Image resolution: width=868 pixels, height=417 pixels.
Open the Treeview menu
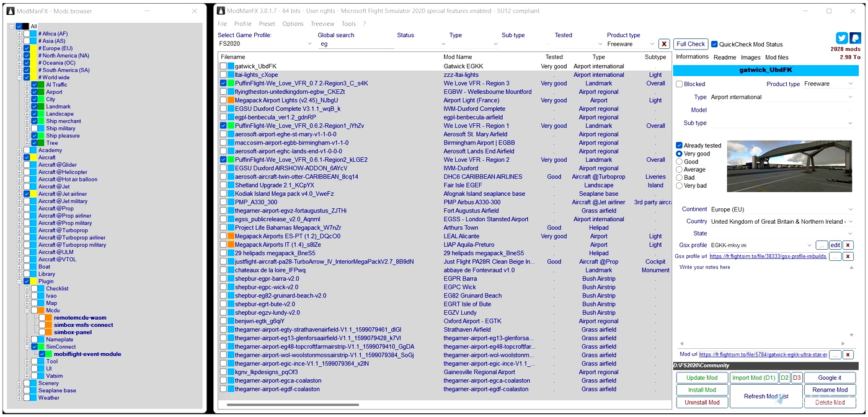[322, 24]
